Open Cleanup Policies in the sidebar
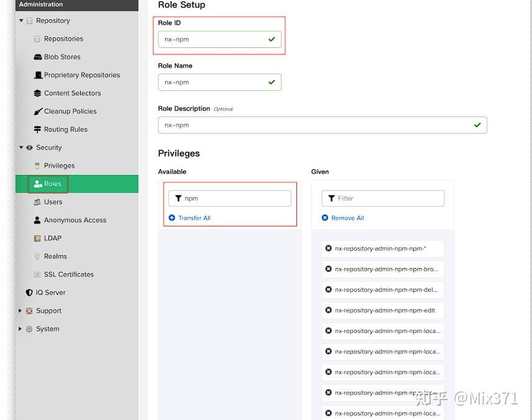 coord(70,111)
